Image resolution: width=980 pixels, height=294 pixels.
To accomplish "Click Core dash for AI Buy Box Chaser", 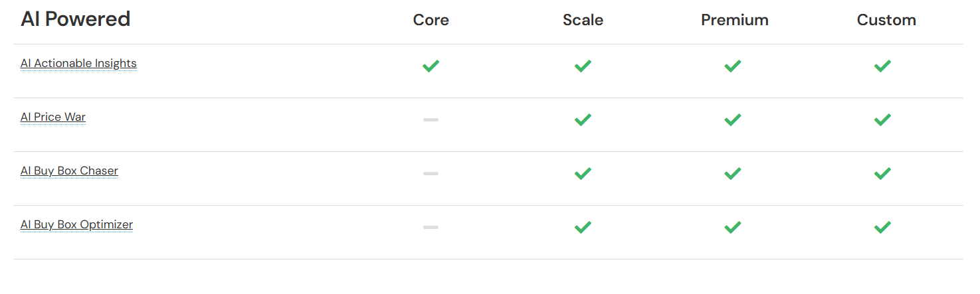I will point(431,173).
